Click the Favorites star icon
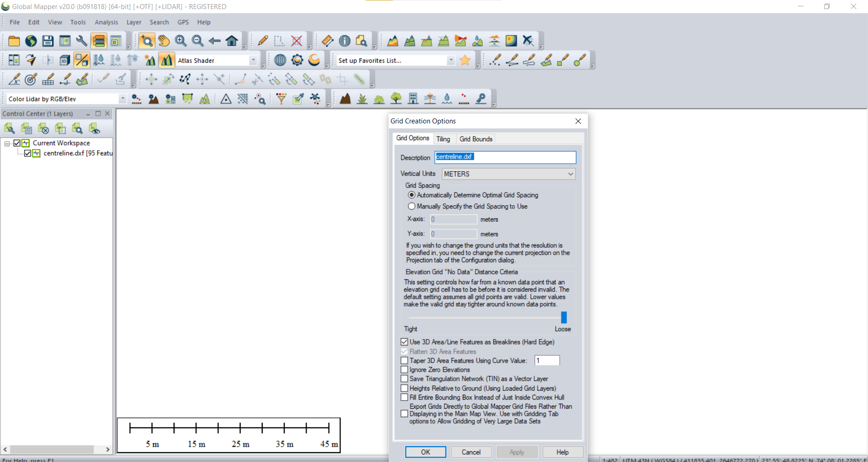Screen dimensions: 868x462 point(465,61)
